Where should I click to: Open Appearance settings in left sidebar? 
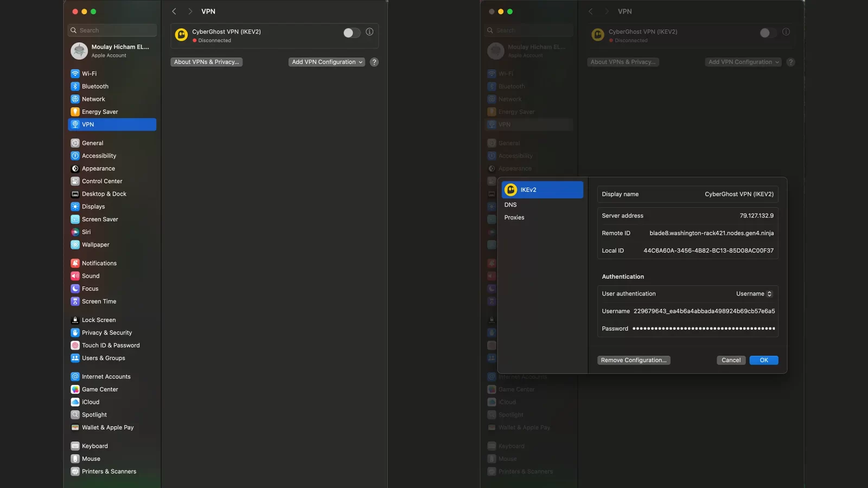pos(112,169)
